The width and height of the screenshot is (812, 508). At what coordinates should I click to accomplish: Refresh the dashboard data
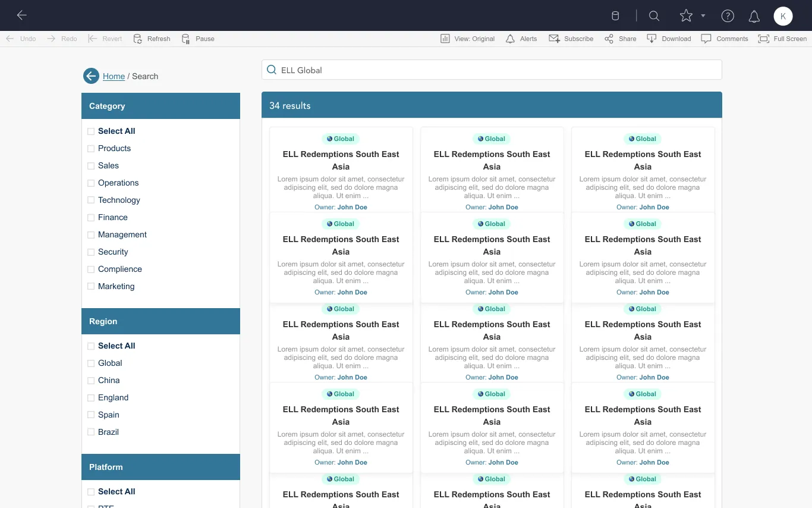(x=152, y=39)
